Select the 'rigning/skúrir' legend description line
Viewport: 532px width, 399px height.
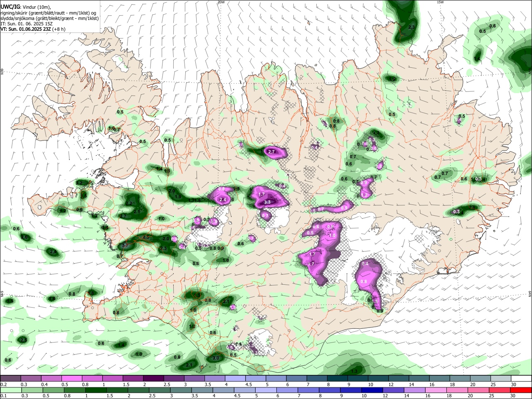coord(49,13)
